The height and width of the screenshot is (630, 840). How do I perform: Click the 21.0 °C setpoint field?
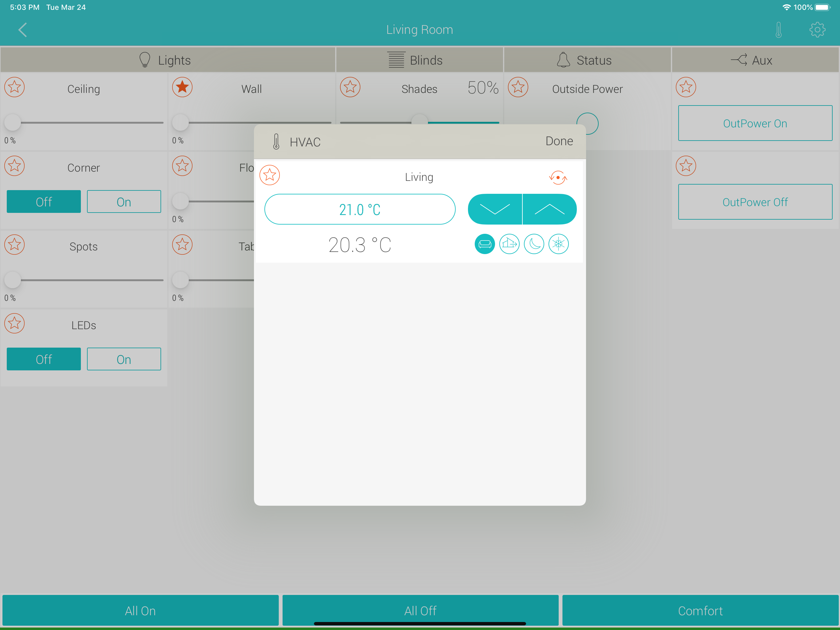[360, 209]
